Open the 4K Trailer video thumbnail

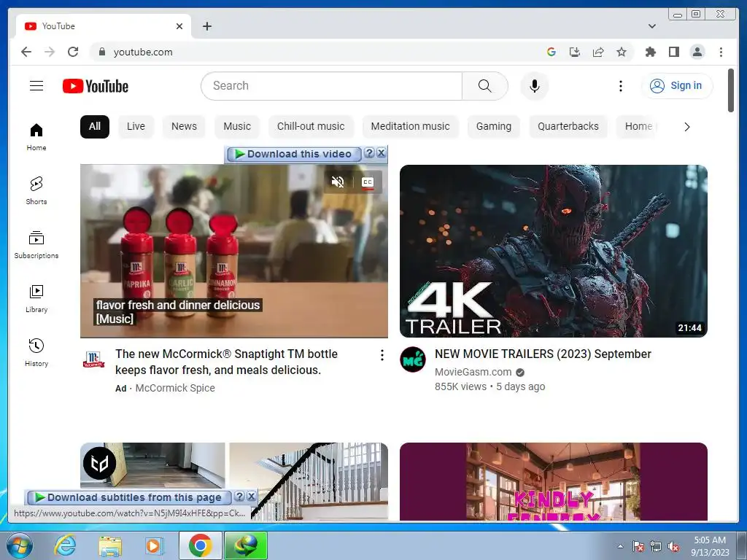click(x=553, y=251)
